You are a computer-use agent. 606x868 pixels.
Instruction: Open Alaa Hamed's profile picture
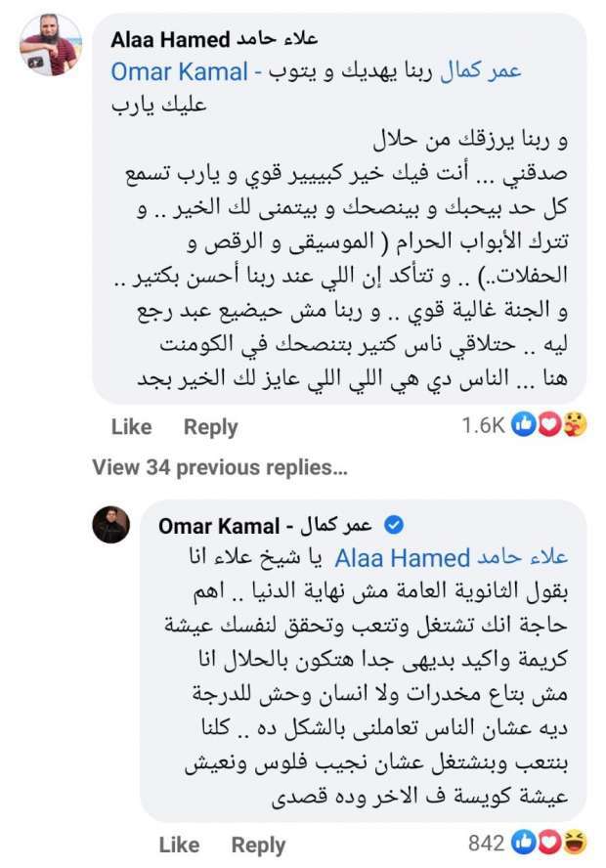coord(51,44)
